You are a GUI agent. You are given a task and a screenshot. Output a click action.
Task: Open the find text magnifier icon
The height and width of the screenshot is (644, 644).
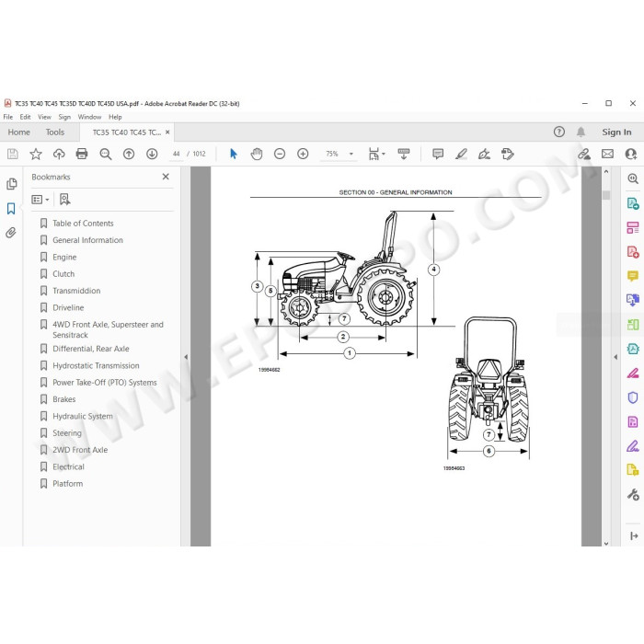(x=106, y=154)
